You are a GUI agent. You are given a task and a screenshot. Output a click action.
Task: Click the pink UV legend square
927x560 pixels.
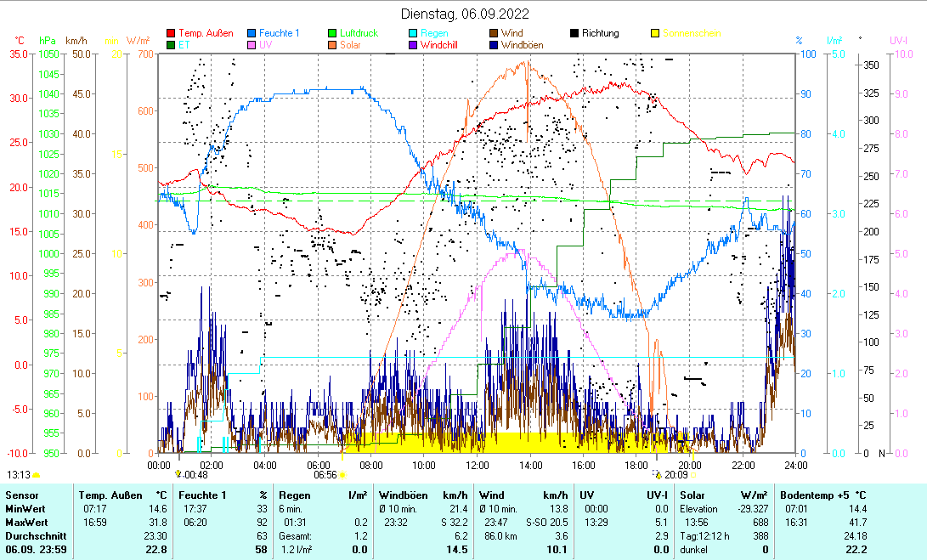click(252, 45)
